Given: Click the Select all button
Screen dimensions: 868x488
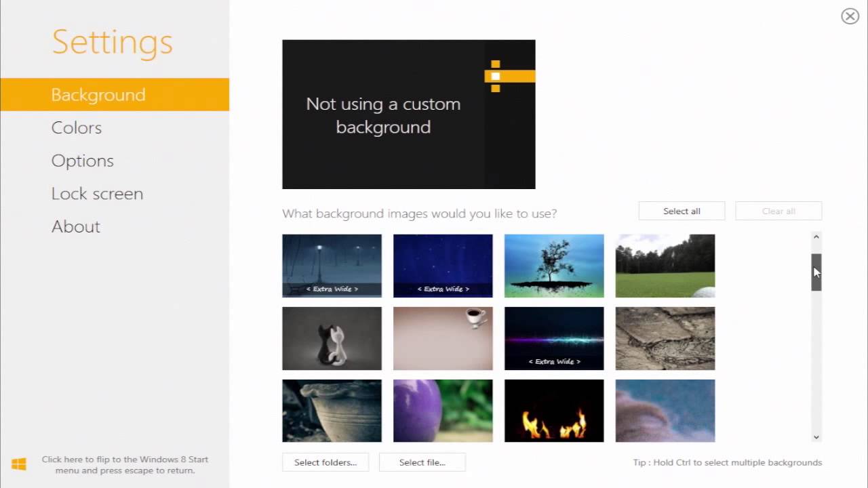Looking at the screenshot, I should point(682,211).
